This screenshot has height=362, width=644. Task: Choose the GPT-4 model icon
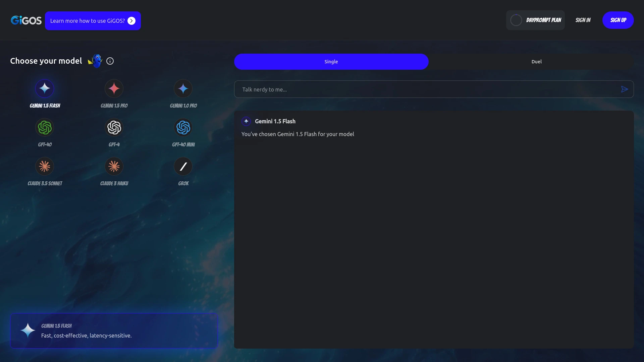[x=114, y=127]
